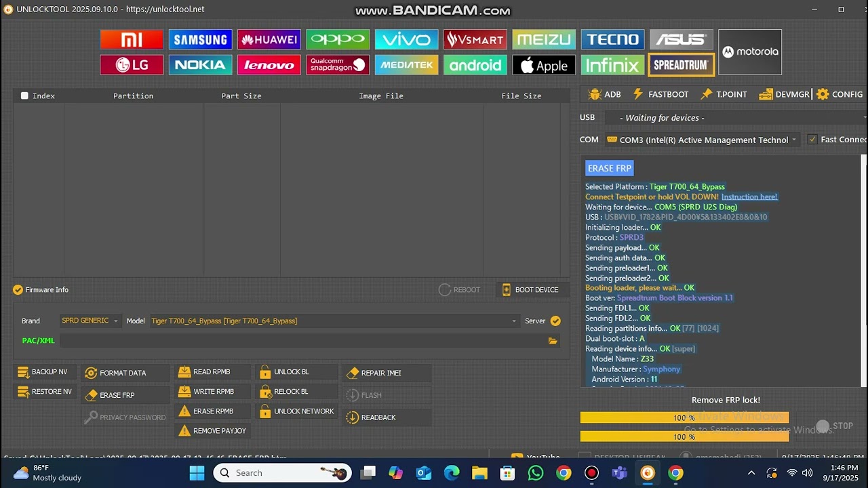Open the Brand SPRD GENERIC dropdown
The width and height of the screenshot is (868, 488).
click(90, 321)
